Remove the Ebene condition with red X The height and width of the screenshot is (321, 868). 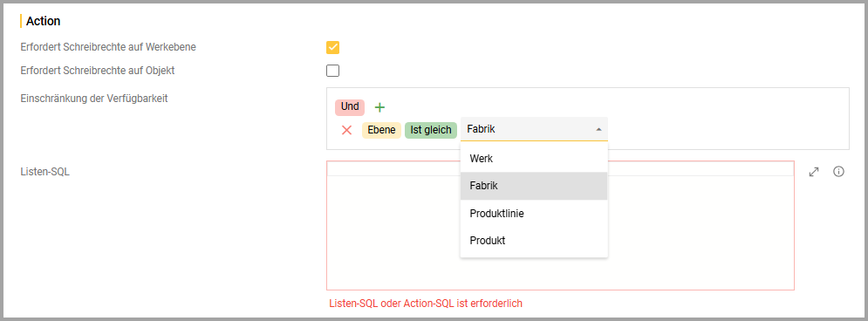pos(347,130)
